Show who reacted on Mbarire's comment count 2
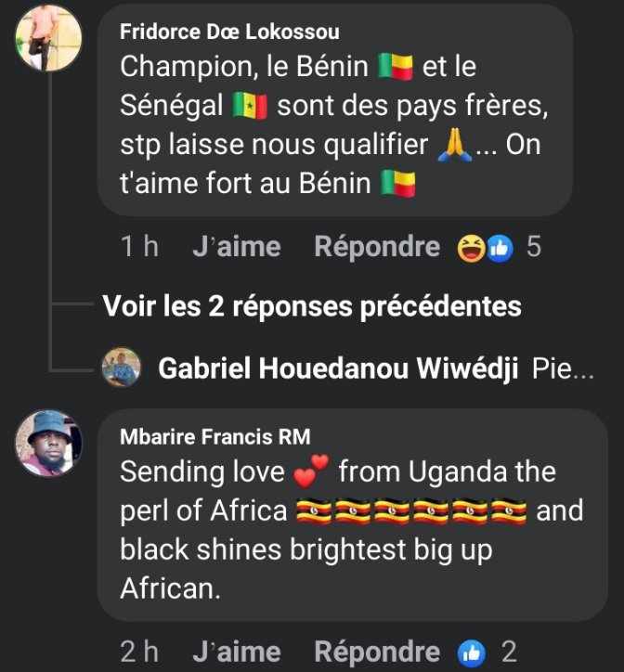Screen dimensions: 624x672 pos(508,652)
